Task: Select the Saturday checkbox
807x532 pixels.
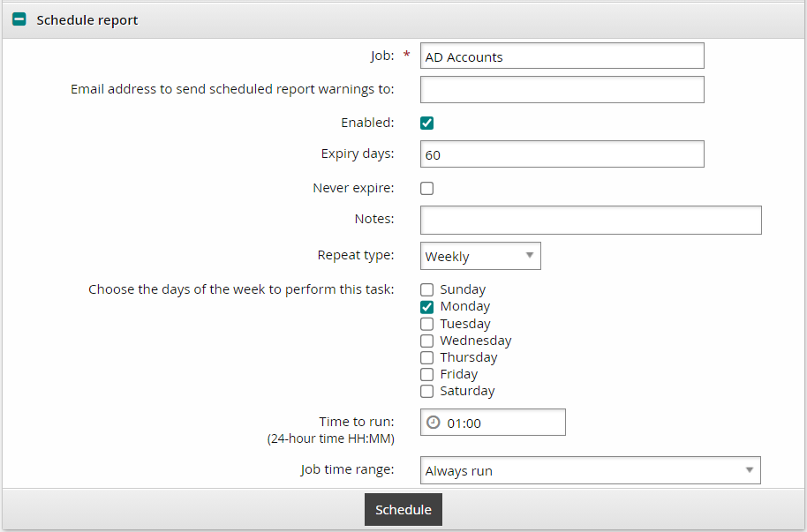Action: click(x=427, y=391)
